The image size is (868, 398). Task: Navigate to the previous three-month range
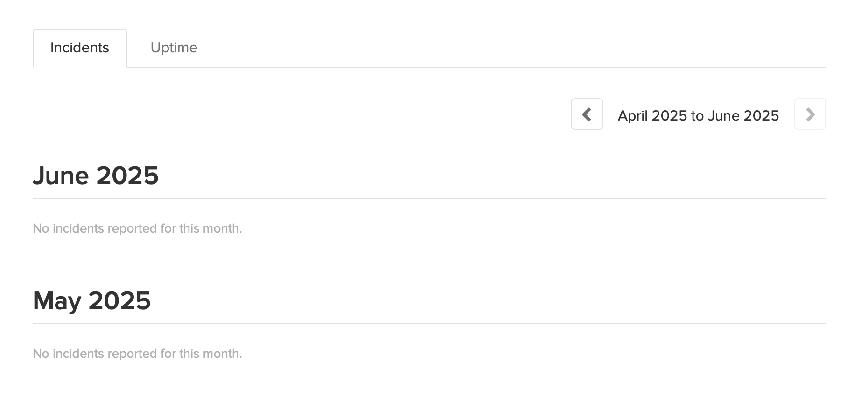587,114
